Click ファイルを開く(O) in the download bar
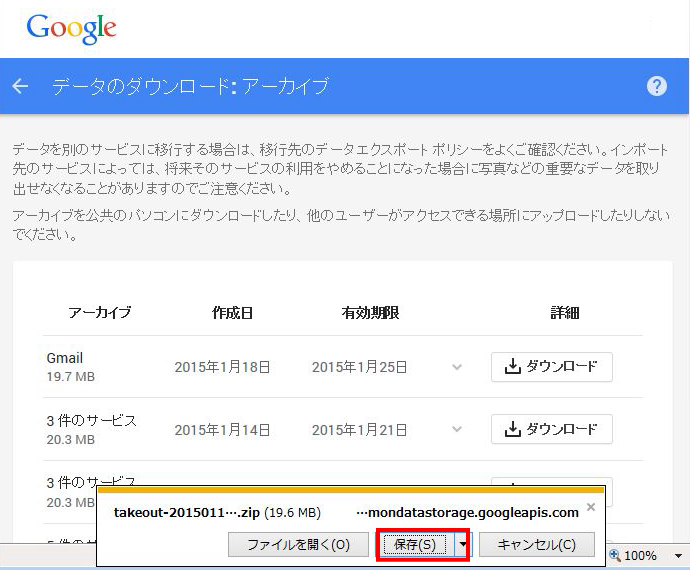This screenshot has height=570, width=690. click(298, 544)
